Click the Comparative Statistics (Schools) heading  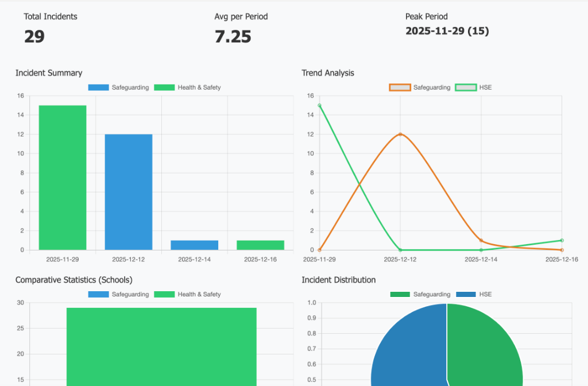74,280
